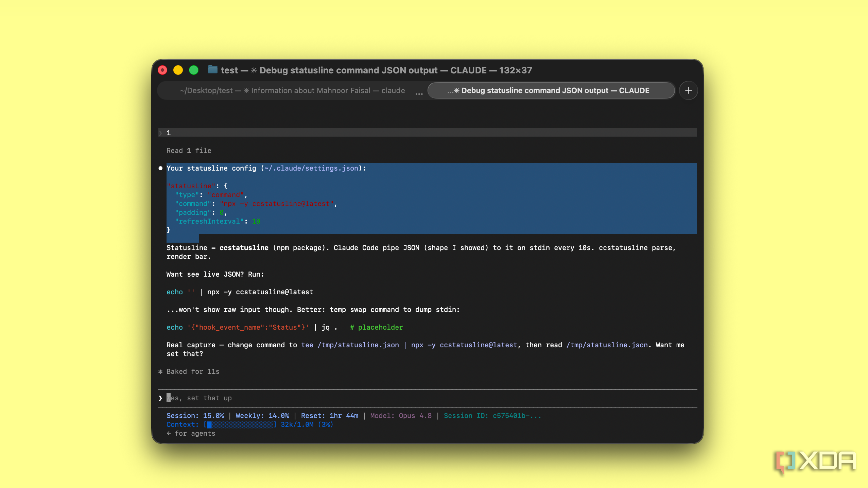This screenshot has height=488, width=868.
Task: Click the '32k/1.0M (3%)' context value
Action: (x=307, y=424)
